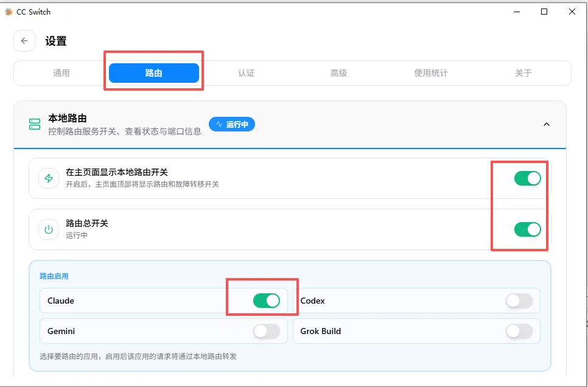Go back using the arrow button

pyautogui.click(x=24, y=41)
